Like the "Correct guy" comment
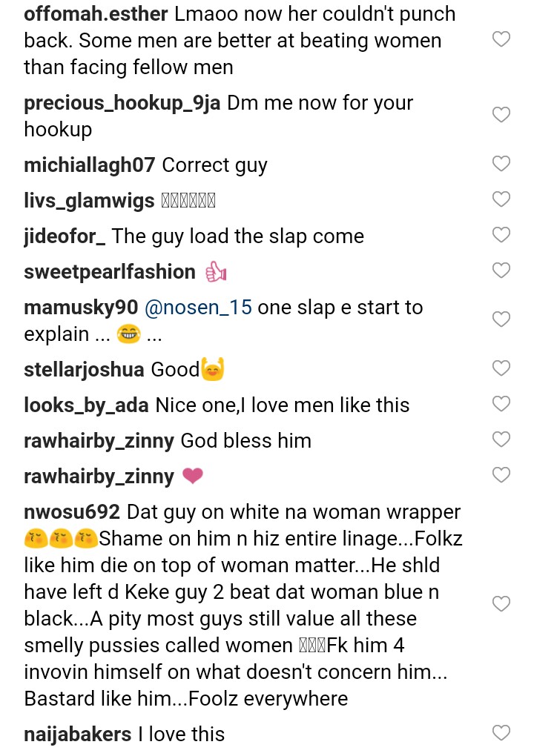The image size is (534, 756). [501, 164]
